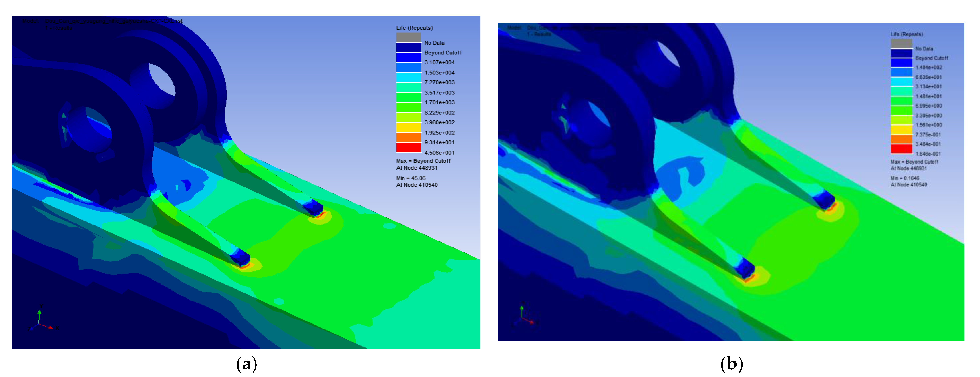
Task: Select the 1.404e+002 legend value in panel (b)
Action: (x=928, y=67)
